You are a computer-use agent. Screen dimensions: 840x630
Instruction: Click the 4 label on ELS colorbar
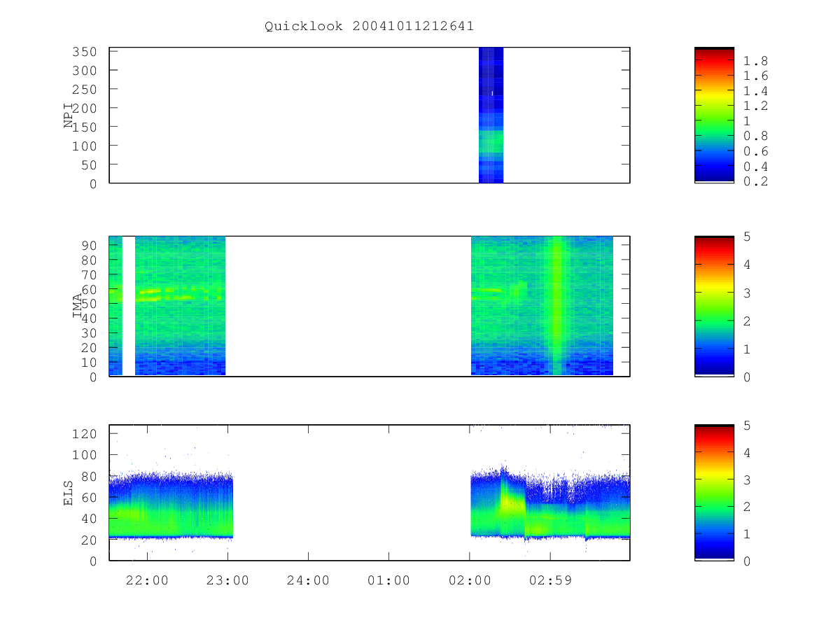(747, 453)
